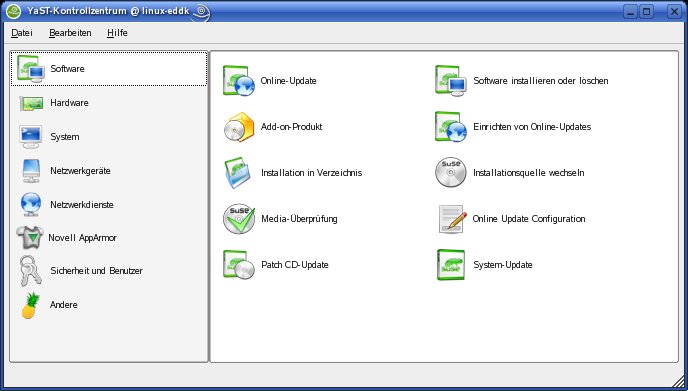
Task: Launch the Online-Update module icon
Action: point(239,81)
